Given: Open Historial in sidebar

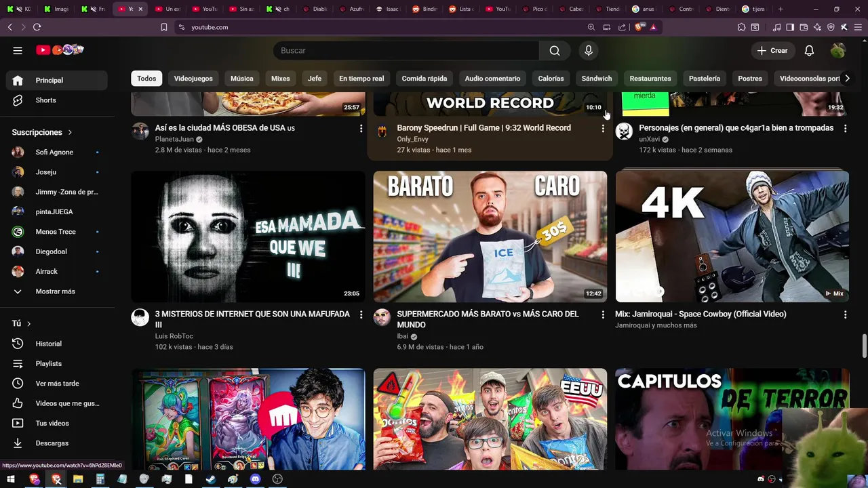Looking at the screenshot, I should pos(57,344).
